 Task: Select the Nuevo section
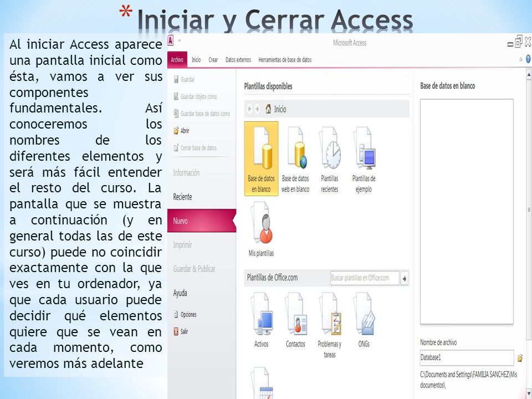pyautogui.click(x=202, y=221)
